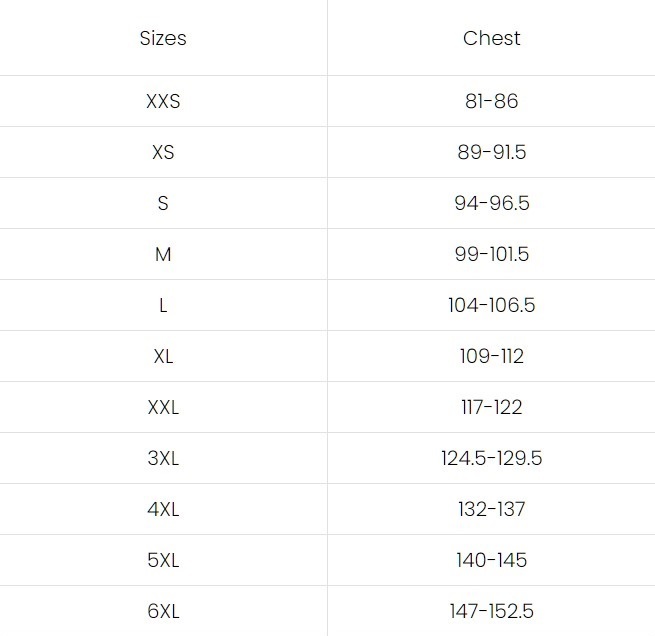
Task: Click the M size row label
Action: pos(163,254)
